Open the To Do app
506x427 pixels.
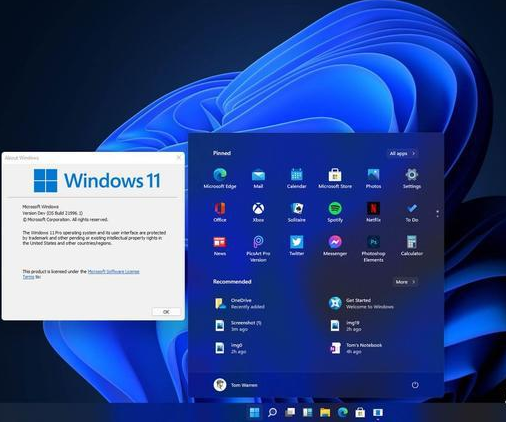pos(412,212)
